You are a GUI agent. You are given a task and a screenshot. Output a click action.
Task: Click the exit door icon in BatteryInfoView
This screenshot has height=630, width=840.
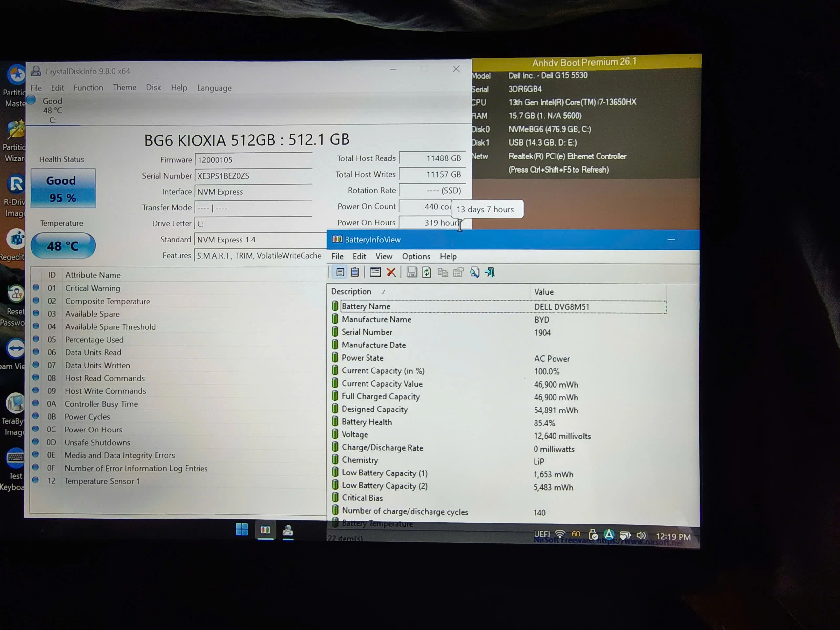click(490, 272)
